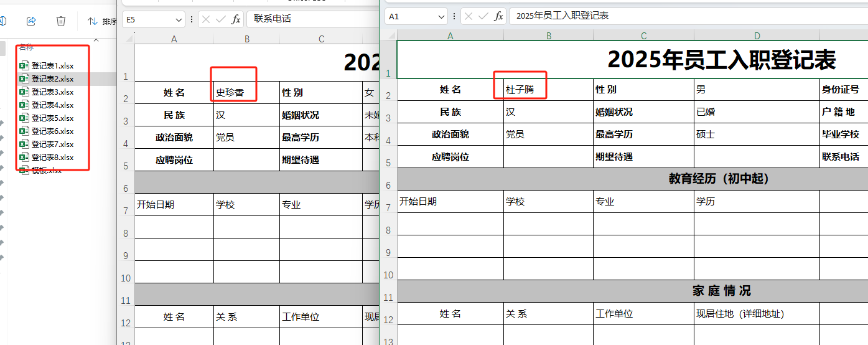Click the Enter checkmark in right Excel formula bar
Screen dimensions: 868x345
pos(483,17)
